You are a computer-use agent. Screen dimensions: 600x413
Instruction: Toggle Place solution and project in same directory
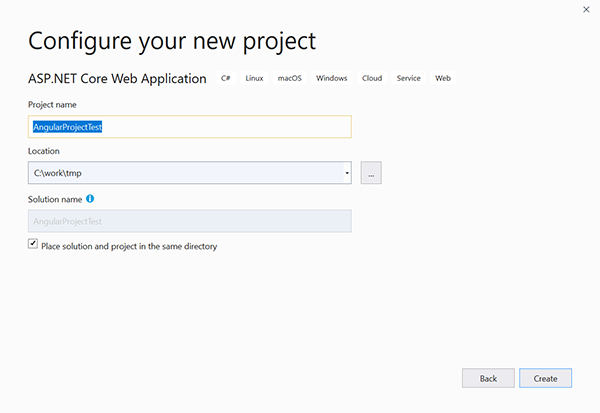[33, 243]
